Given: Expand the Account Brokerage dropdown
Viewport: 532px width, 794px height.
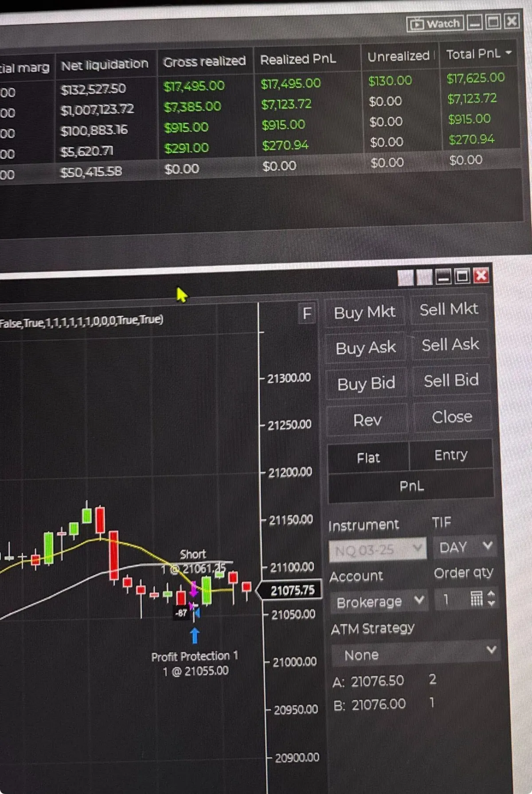Looking at the screenshot, I should (x=379, y=601).
